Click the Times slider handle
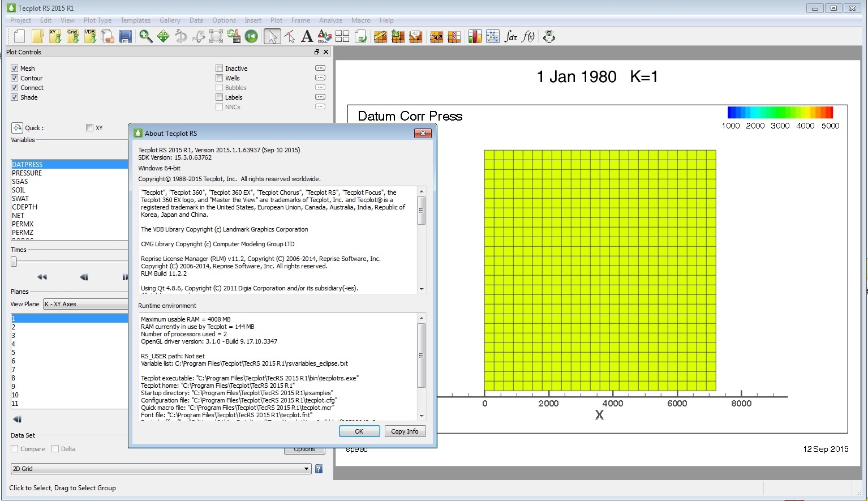This screenshot has width=868, height=501. pos(14,262)
